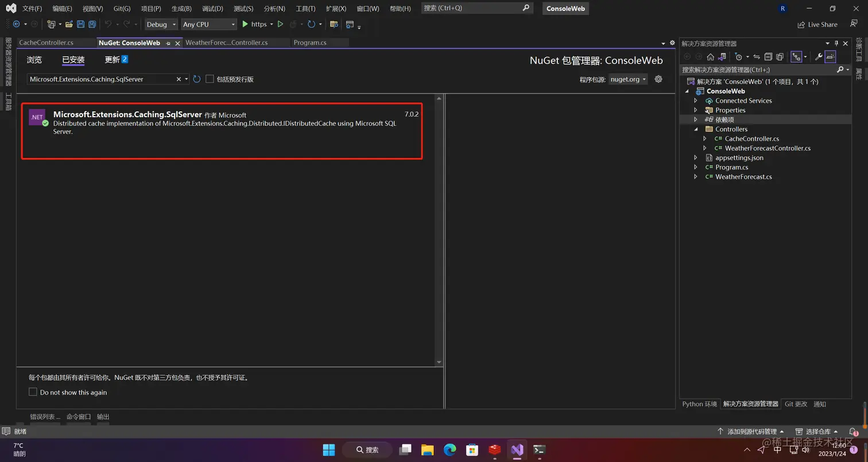Click the New Project toolbar icon
868x462 pixels.
point(51,24)
